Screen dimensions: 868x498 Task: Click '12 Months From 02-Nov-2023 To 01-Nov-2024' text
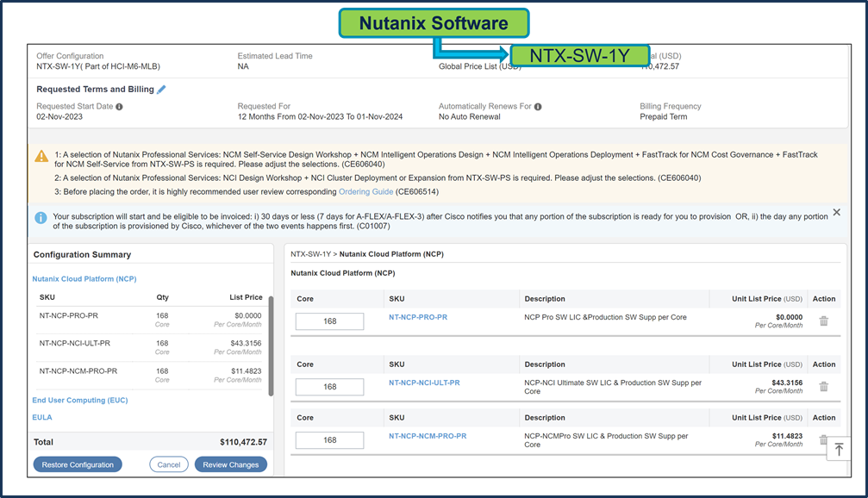[x=320, y=117]
